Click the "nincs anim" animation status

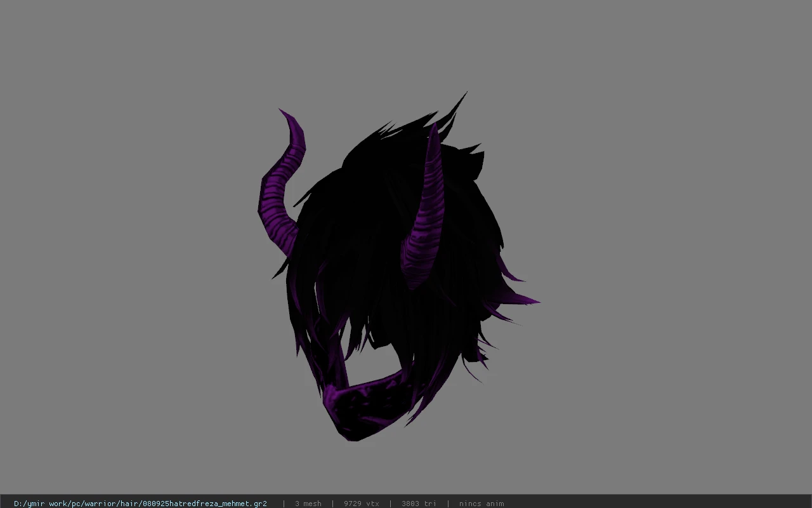click(x=481, y=504)
